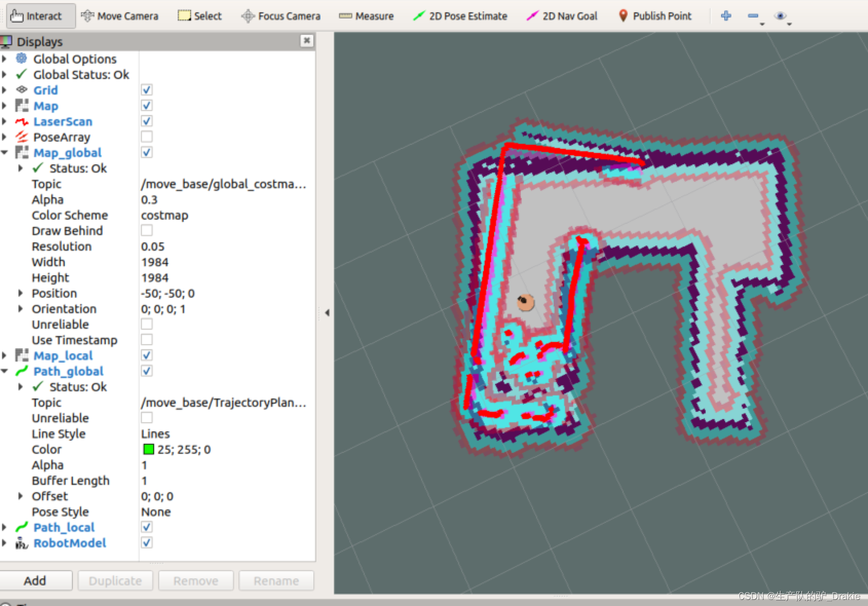Click the robot model in the 3D view

coord(525,301)
